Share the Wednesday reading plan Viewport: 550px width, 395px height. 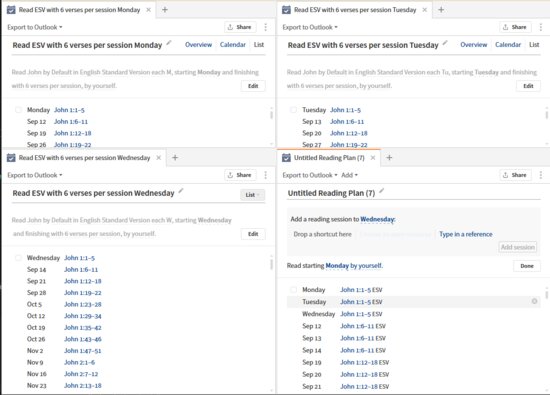click(x=240, y=175)
